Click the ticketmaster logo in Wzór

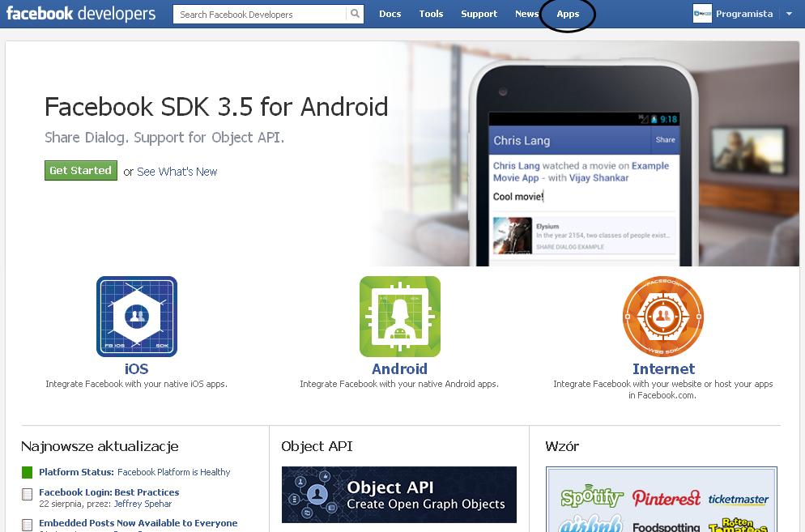tap(739, 499)
